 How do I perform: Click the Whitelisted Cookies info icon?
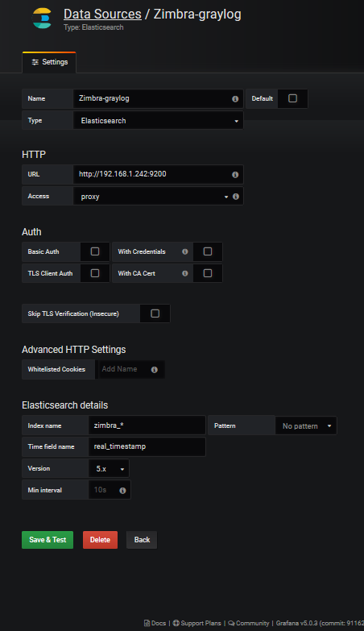pos(155,369)
